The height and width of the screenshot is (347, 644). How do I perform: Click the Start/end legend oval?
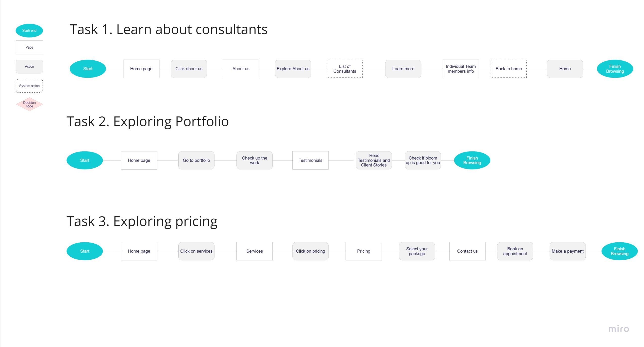coord(29,30)
